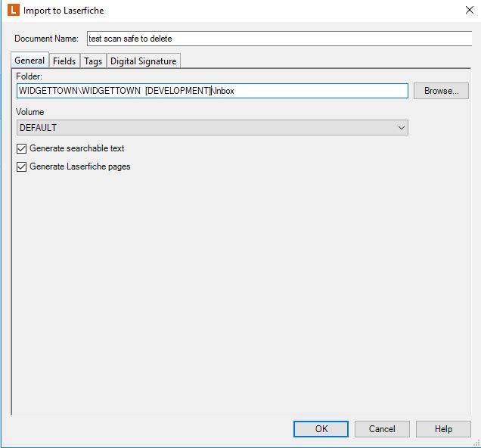481x448 pixels.
Task: Click the dialog resize grip corner
Action: [x=476, y=443]
